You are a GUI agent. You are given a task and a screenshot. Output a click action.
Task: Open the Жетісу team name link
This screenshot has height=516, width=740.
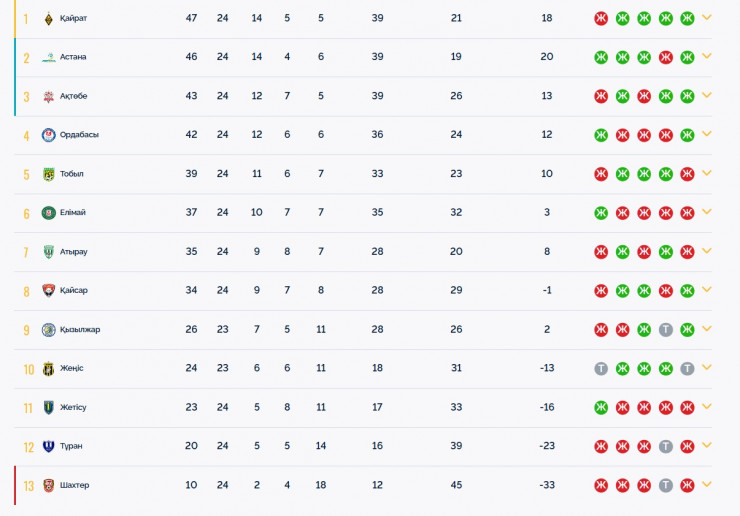[73, 408]
